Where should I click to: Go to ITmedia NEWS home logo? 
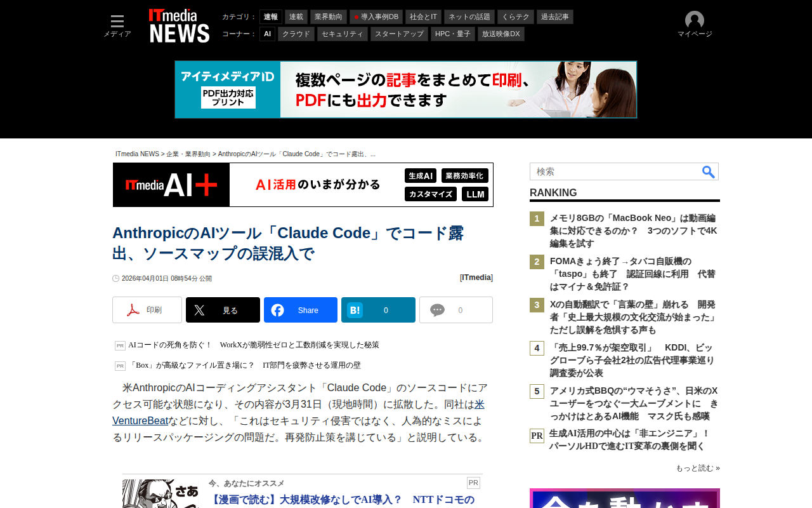pyautogui.click(x=179, y=26)
